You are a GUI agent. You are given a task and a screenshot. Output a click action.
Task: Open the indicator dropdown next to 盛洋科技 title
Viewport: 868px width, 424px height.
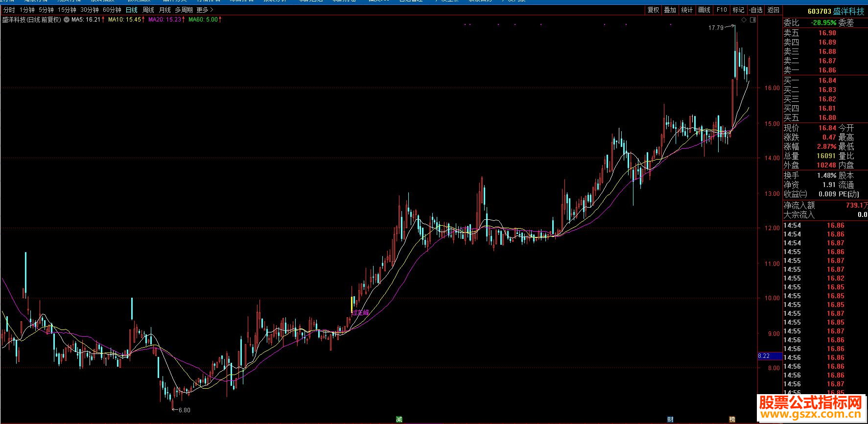[67, 20]
